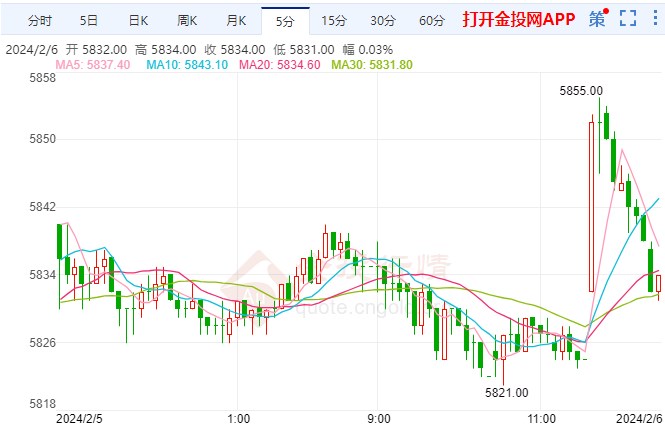The height and width of the screenshot is (424, 665).
Task: Switch to the 周K weekly tab
Action: (x=187, y=20)
